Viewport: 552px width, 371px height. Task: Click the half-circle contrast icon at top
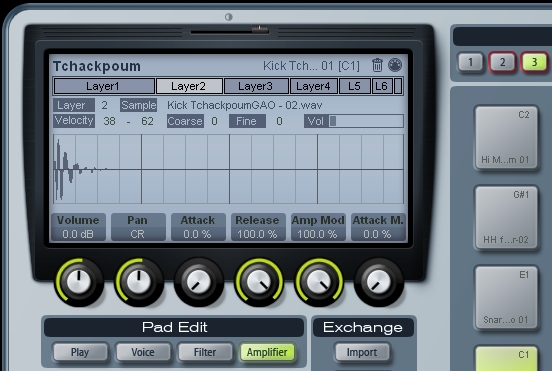click(x=228, y=17)
